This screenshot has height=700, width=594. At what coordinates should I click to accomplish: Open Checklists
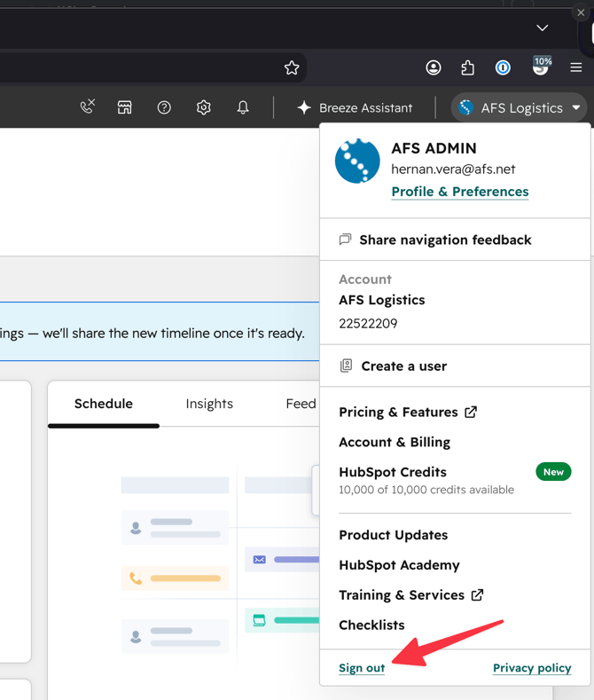click(371, 625)
